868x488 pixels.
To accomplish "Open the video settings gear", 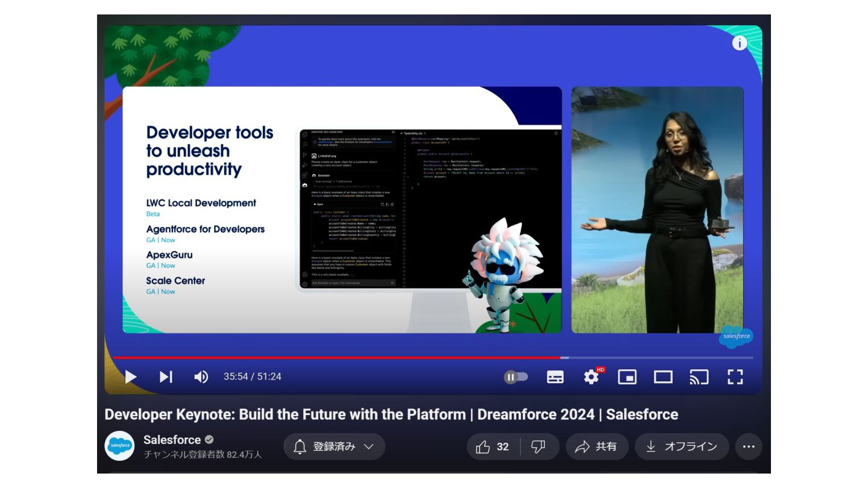I will (x=592, y=377).
